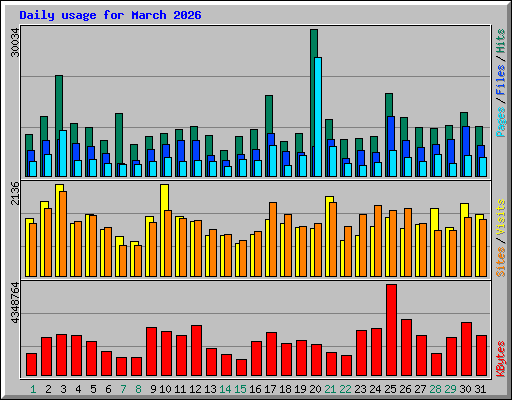
Task: Click the Files legend label
Action: click(x=501, y=80)
